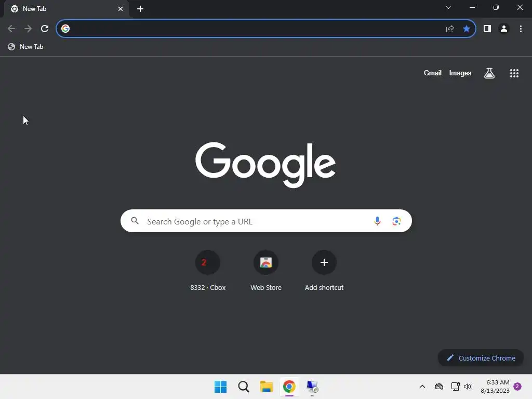Minimize the Chrome window
Screen dimensions: 532x399
point(472,7)
